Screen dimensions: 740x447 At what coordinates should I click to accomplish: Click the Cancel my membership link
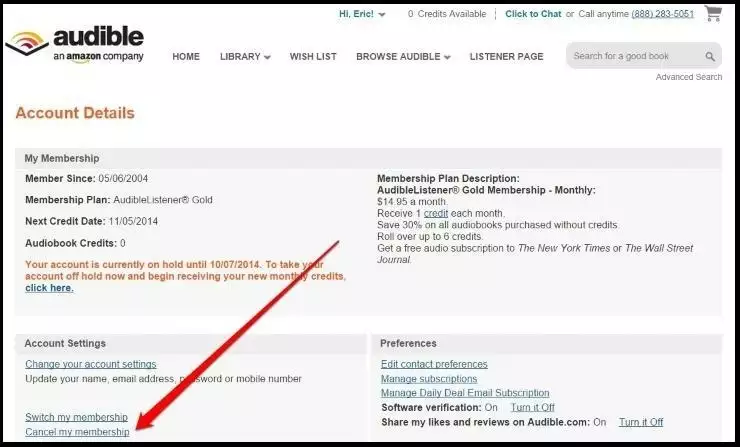tap(77, 432)
